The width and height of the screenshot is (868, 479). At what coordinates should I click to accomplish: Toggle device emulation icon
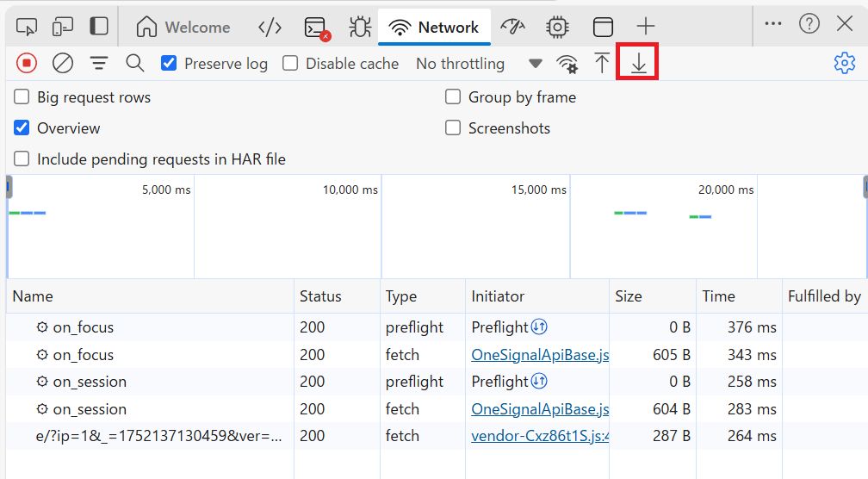pyautogui.click(x=63, y=27)
